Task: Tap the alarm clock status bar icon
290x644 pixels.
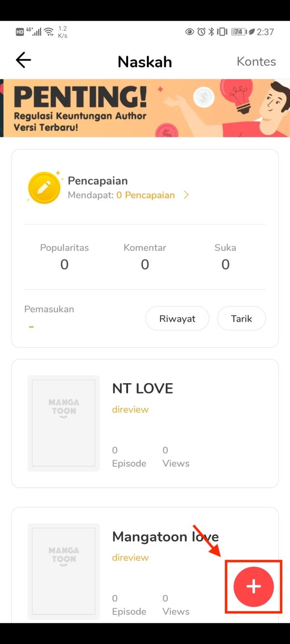Action: [202, 31]
